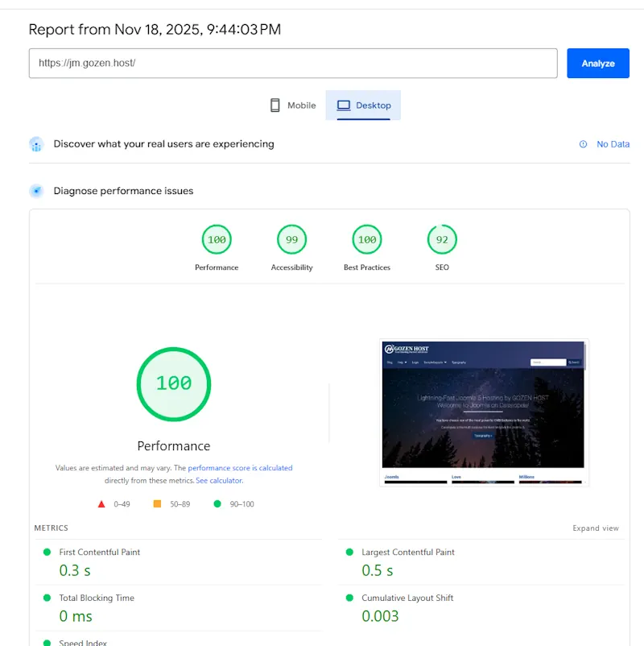Click the SEO score gauge showing 92
This screenshot has width=644, height=646.
click(x=442, y=239)
